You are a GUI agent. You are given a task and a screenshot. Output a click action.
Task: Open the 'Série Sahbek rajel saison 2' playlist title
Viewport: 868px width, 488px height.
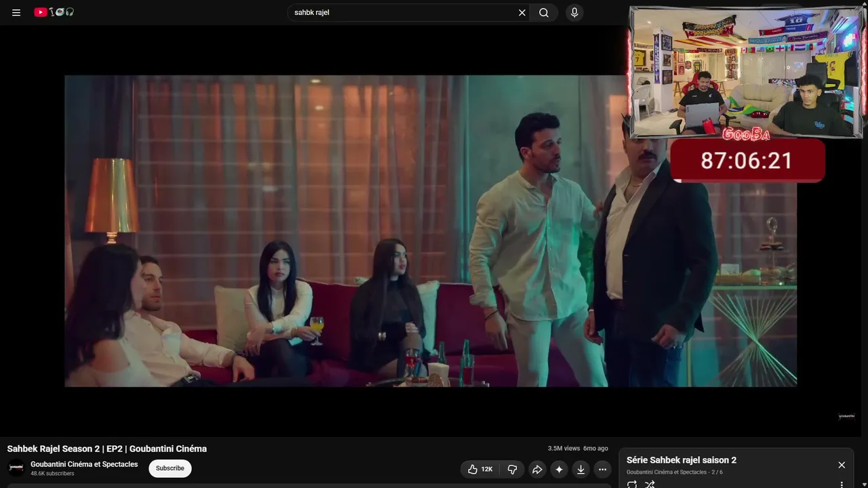(682, 460)
